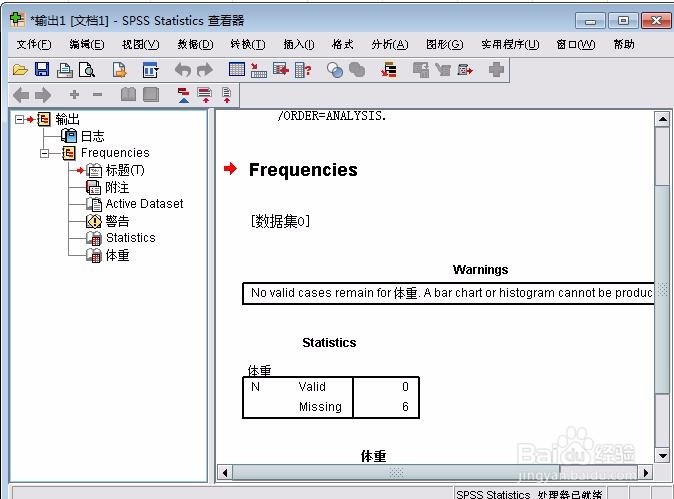Viewport: 674px width, 499px height.
Task: Click horizontal scrollbar left arrow
Action: pos(224,473)
